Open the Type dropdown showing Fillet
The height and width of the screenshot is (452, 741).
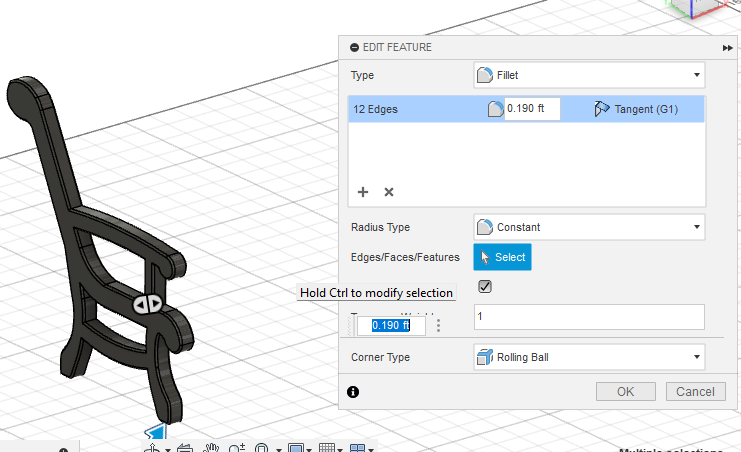coord(589,75)
